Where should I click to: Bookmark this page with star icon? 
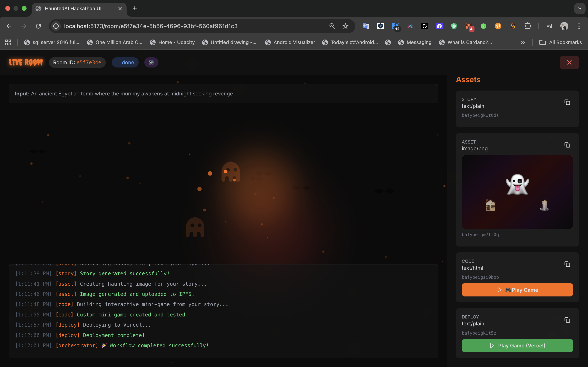345,26
